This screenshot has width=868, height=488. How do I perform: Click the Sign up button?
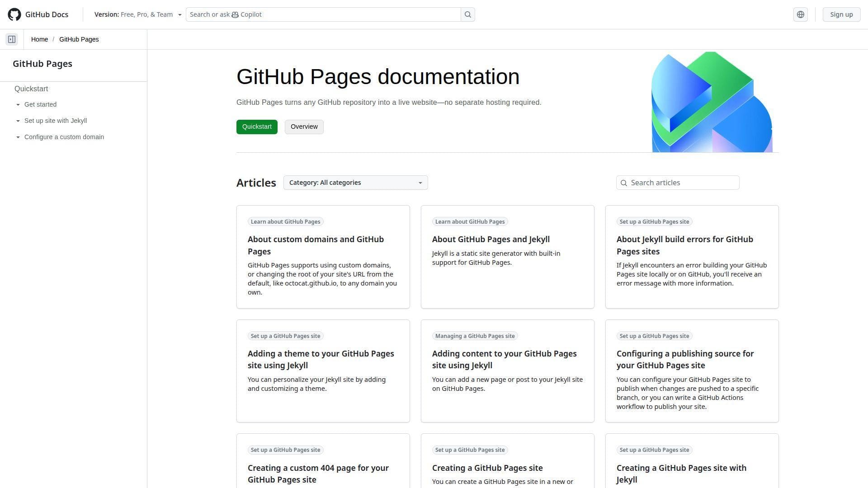point(841,14)
